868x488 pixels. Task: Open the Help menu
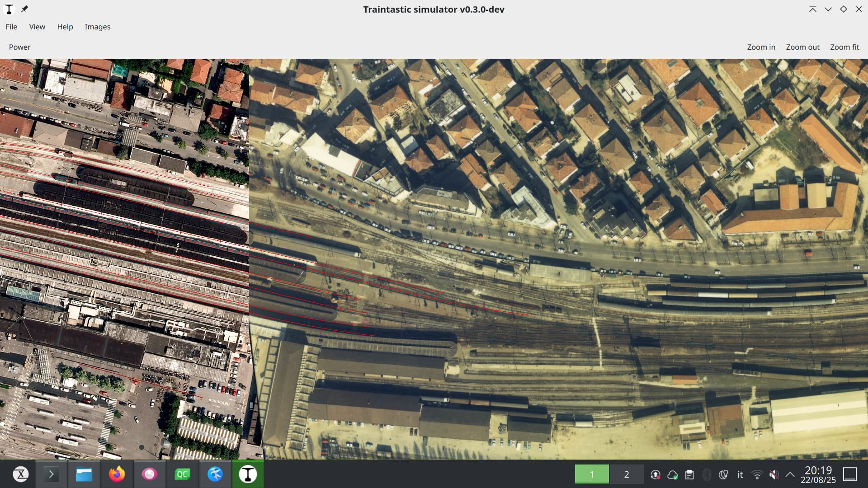click(x=65, y=27)
